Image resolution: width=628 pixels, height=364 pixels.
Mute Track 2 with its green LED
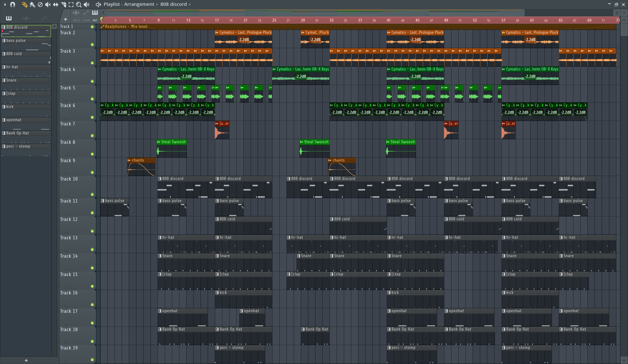point(92,45)
